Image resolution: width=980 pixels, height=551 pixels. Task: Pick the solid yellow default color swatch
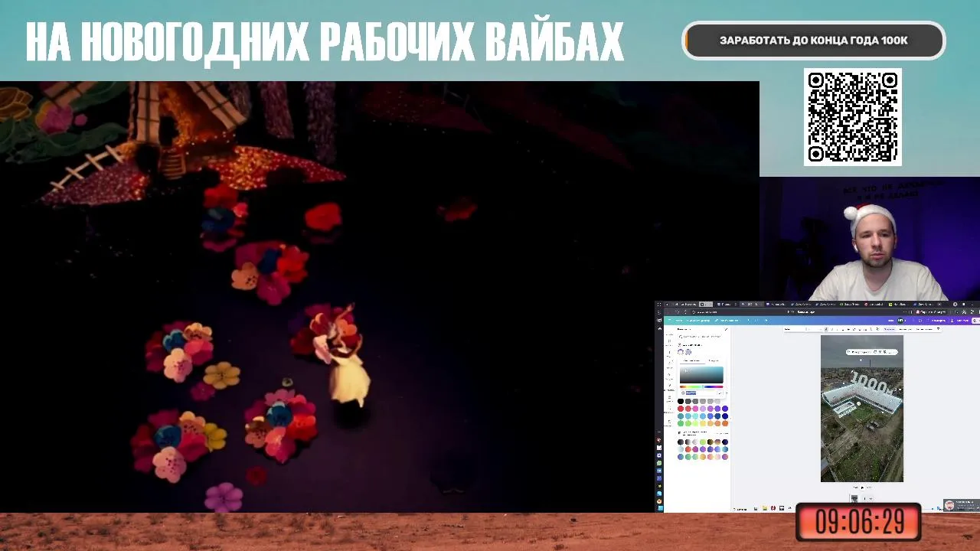coord(703,423)
